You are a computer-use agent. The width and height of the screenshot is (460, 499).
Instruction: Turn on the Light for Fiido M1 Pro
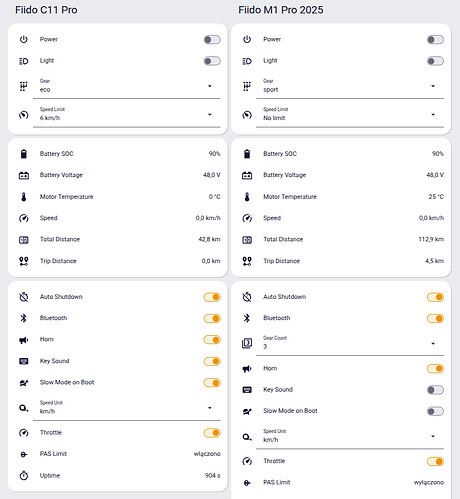tap(435, 61)
